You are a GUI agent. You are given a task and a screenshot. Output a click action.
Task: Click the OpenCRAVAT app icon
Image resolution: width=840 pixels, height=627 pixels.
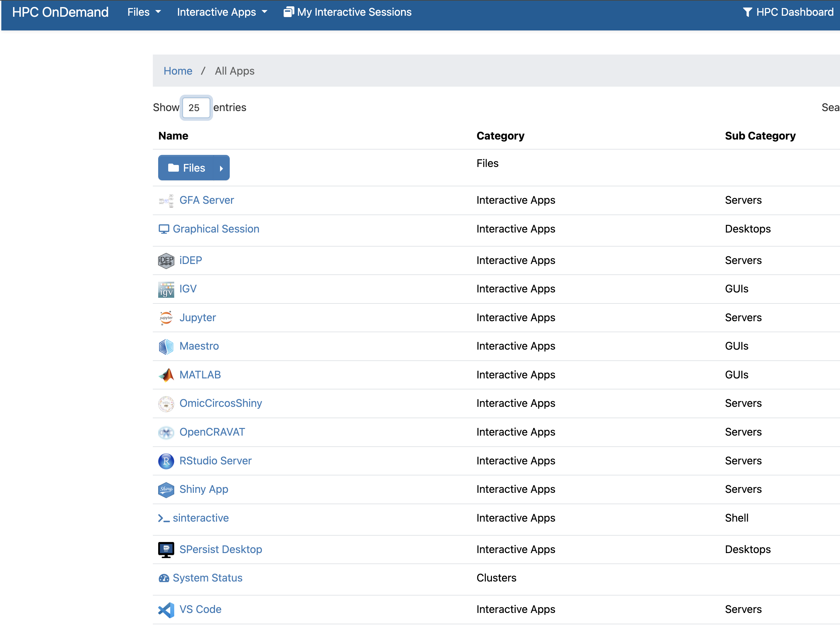pos(166,433)
